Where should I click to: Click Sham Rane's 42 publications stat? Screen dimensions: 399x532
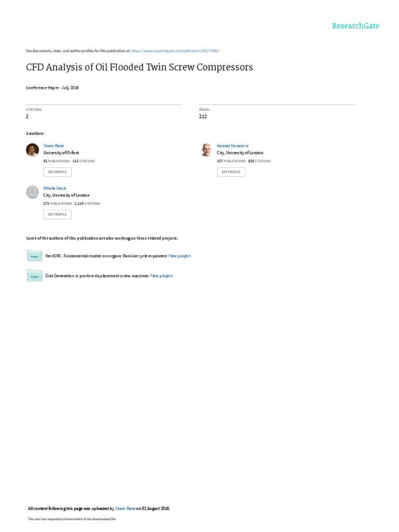(57, 161)
